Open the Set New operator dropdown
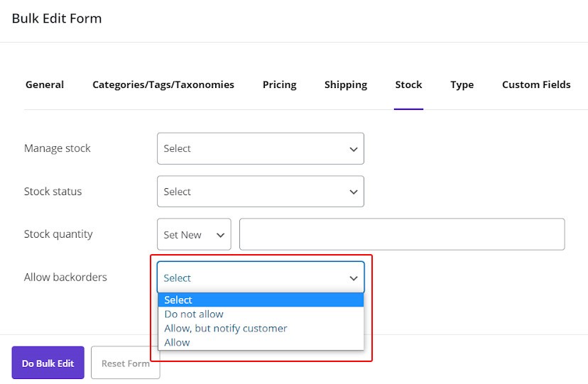The height and width of the screenshot is (384, 588). 194,235
